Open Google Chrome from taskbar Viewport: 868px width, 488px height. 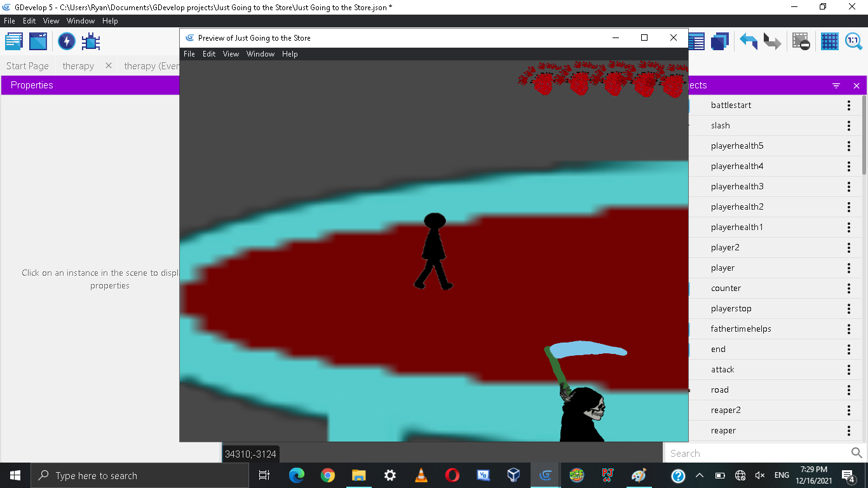pos(327,475)
